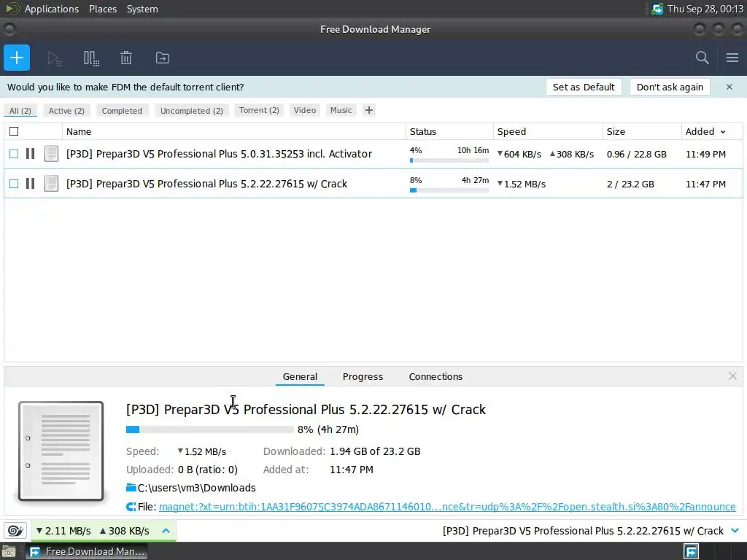747x560 pixels.
Task: Open the hamburger main menu
Action: coord(732,58)
